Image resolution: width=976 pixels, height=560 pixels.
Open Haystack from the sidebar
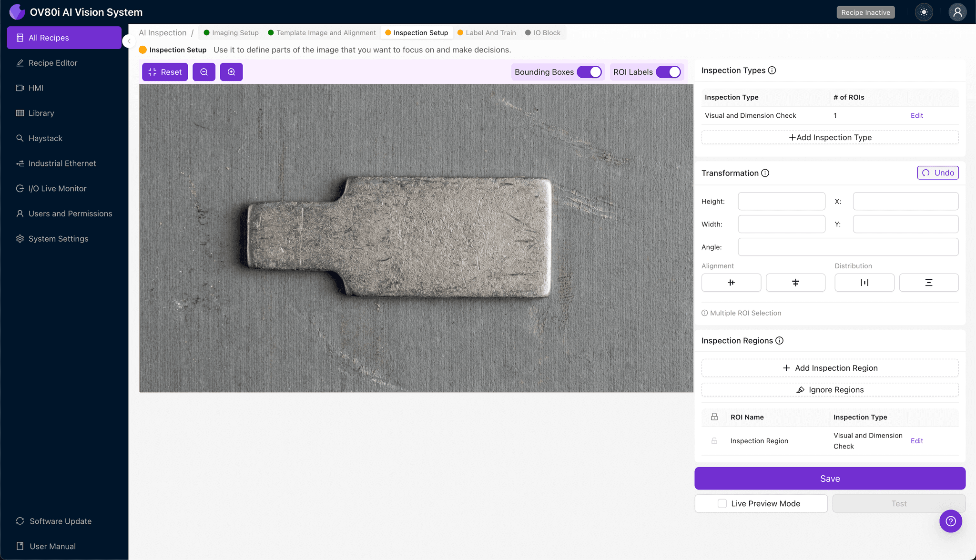[x=45, y=138]
